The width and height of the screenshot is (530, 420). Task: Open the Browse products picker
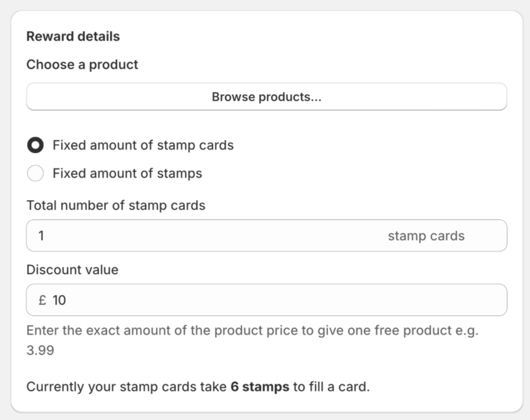click(267, 97)
